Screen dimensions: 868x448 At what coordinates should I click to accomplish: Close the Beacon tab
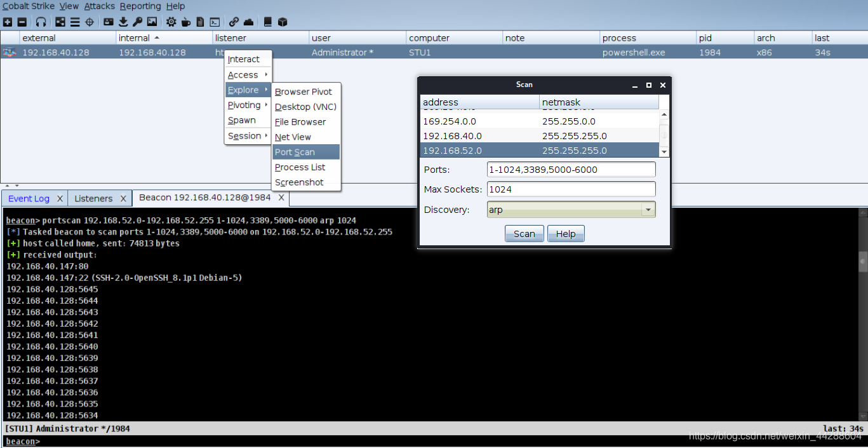point(280,198)
